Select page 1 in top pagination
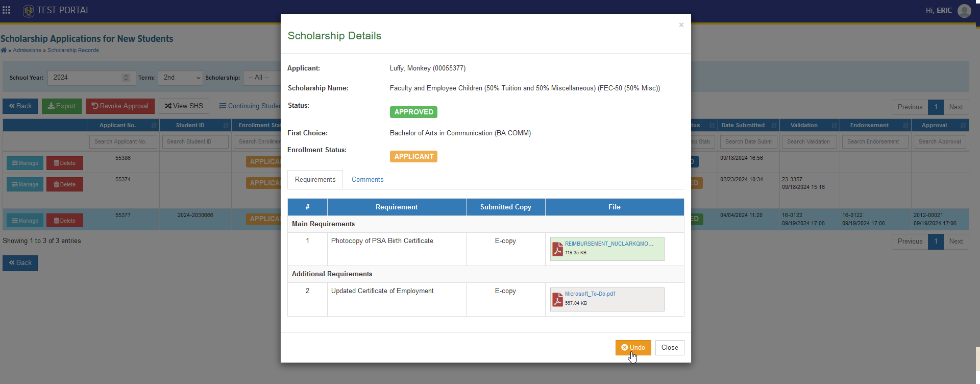980x384 pixels. (936, 107)
